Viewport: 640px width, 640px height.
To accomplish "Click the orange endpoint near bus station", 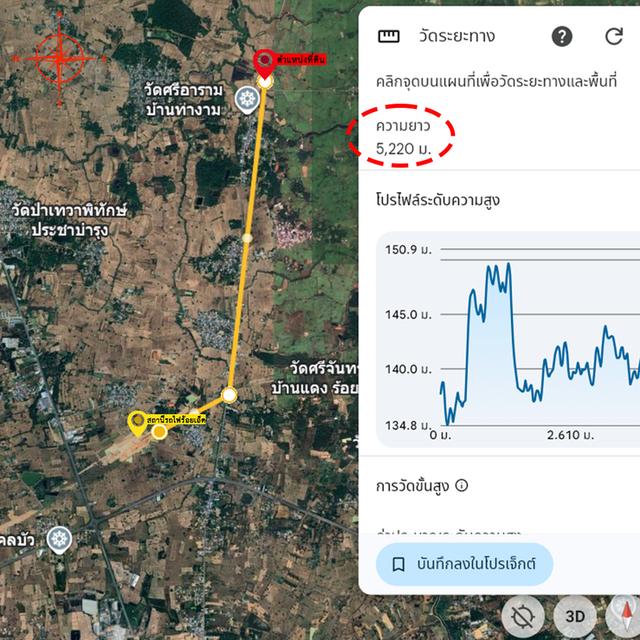I will tap(159, 431).
